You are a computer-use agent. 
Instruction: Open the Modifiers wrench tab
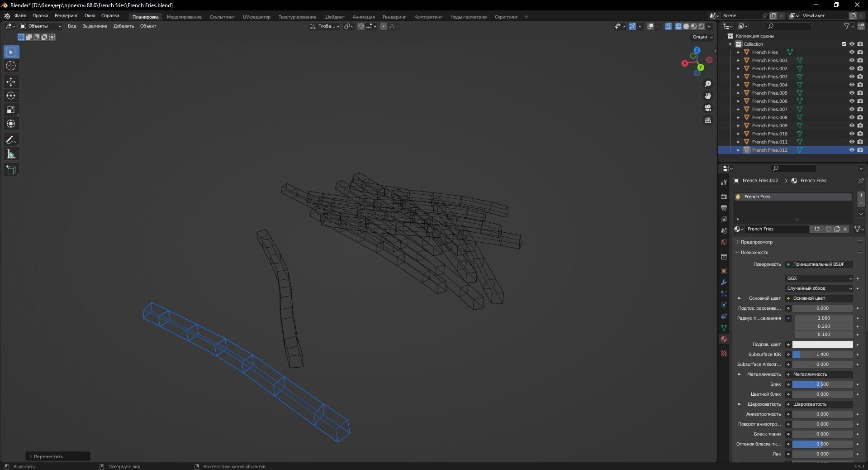coord(724,283)
